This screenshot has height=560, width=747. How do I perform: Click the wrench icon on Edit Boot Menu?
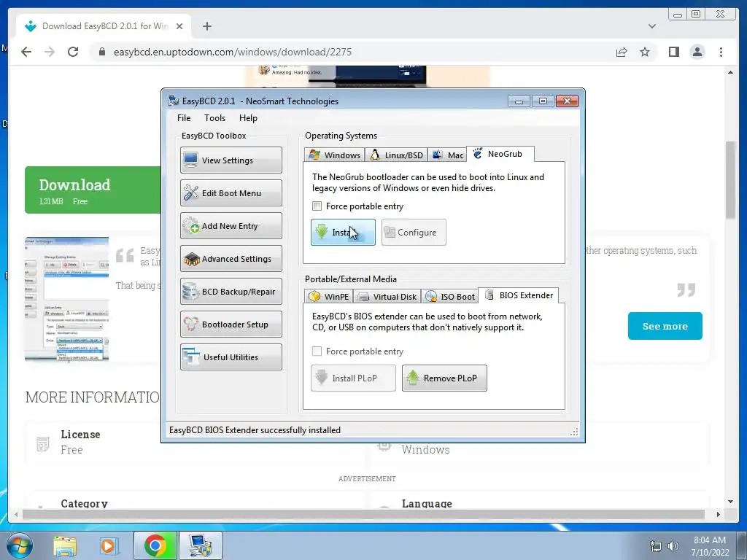190,192
